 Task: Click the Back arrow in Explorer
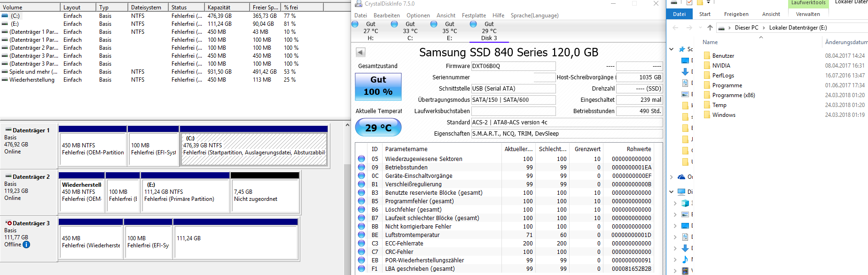pyautogui.click(x=675, y=28)
